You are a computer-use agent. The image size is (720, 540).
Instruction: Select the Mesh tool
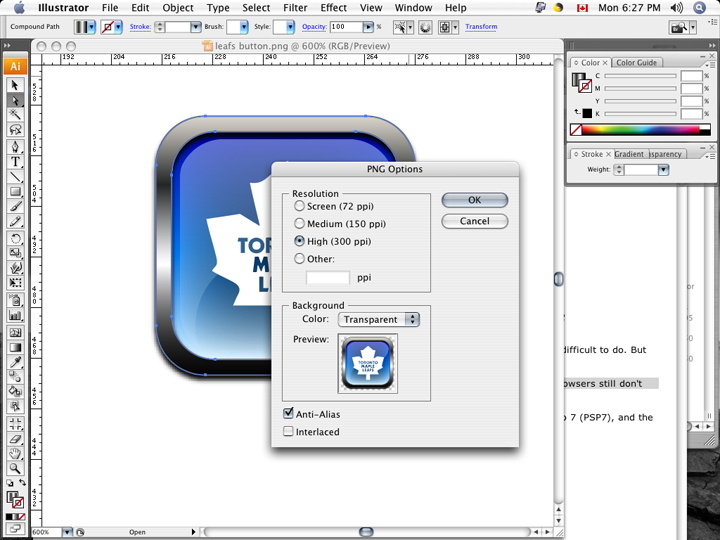(15, 332)
